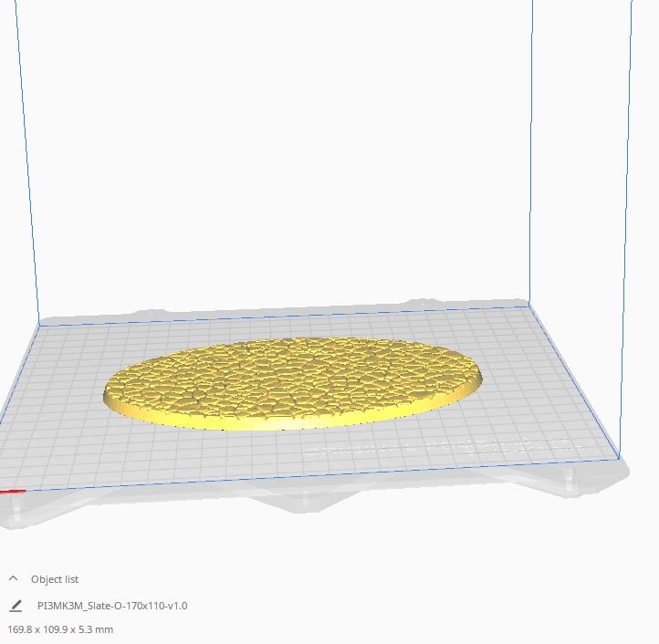
Task: Click the left tip of the oval model
Action: pyautogui.click(x=108, y=394)
